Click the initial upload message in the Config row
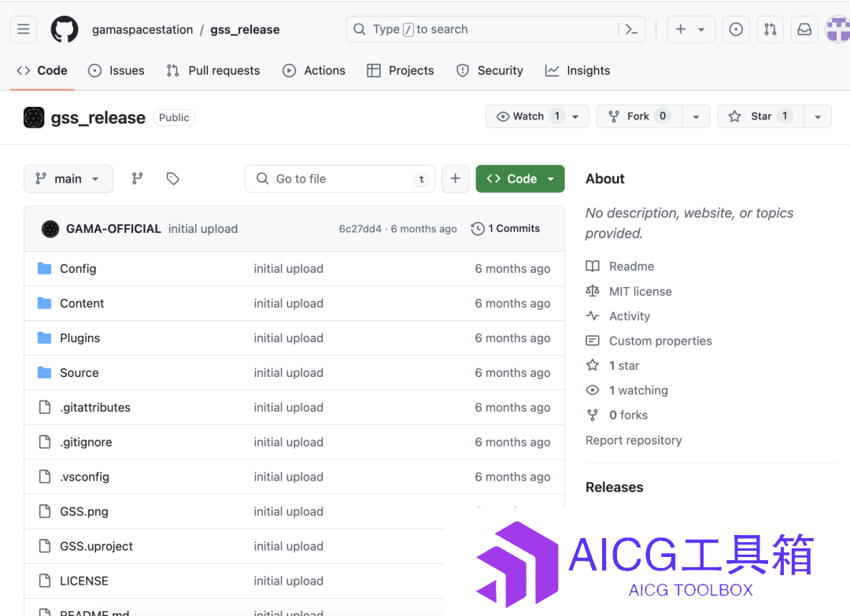This screenshot has height=616, width=850. pos(288,269)
